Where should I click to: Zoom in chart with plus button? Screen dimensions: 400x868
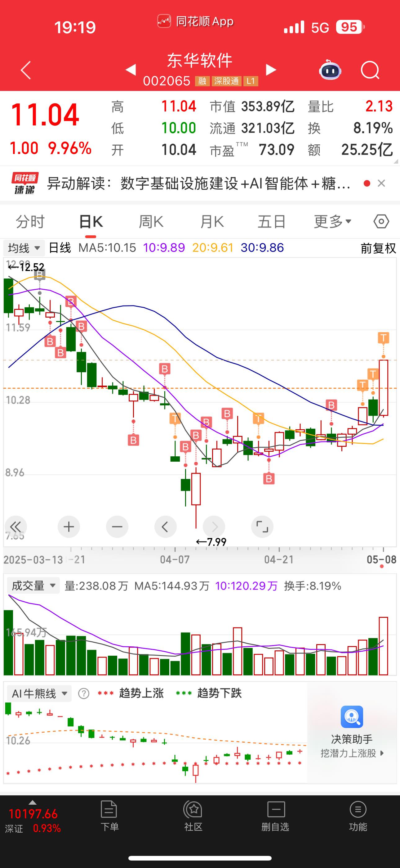click(x=69, y=526)
